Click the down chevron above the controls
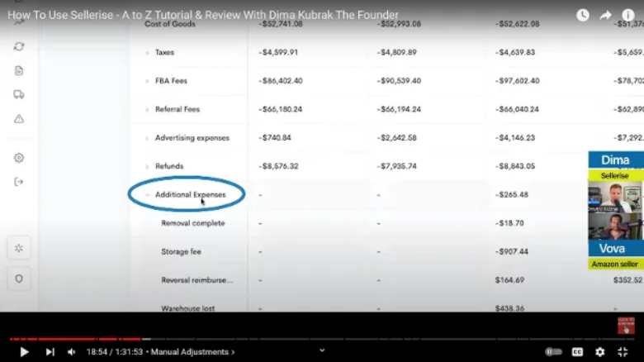Image resolution: width=644 pixels, height=362 pixels. coord(322,350)
